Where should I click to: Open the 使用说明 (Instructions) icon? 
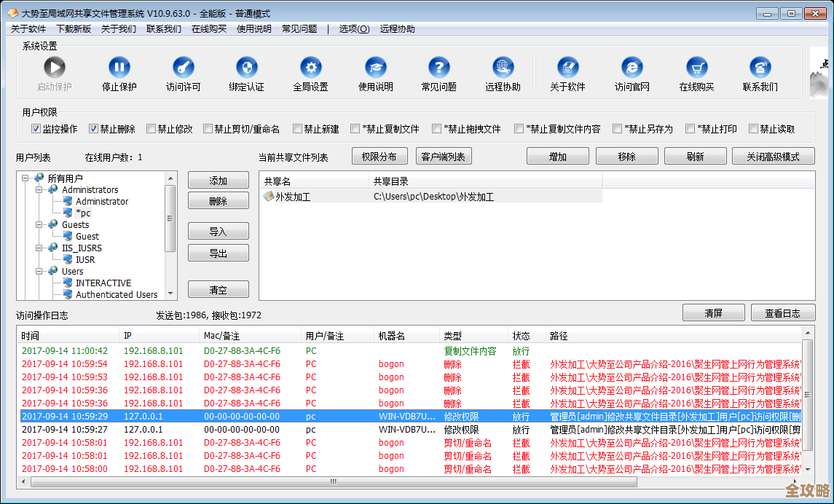[375, 73]
